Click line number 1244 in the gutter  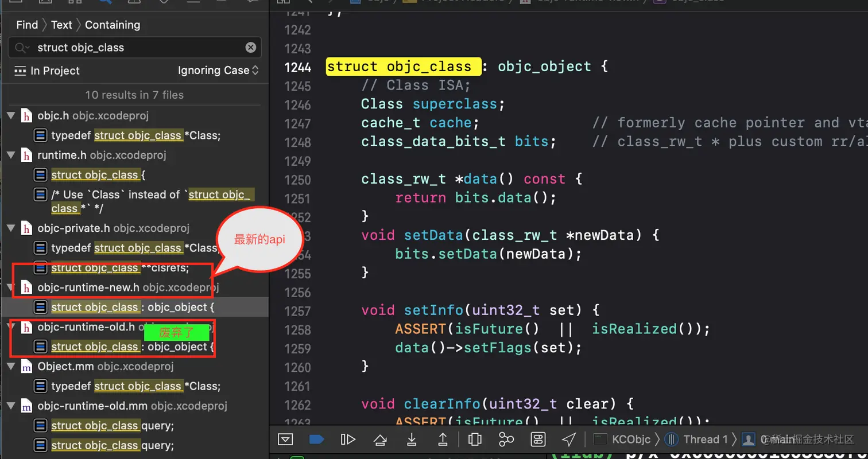point(297,67)
